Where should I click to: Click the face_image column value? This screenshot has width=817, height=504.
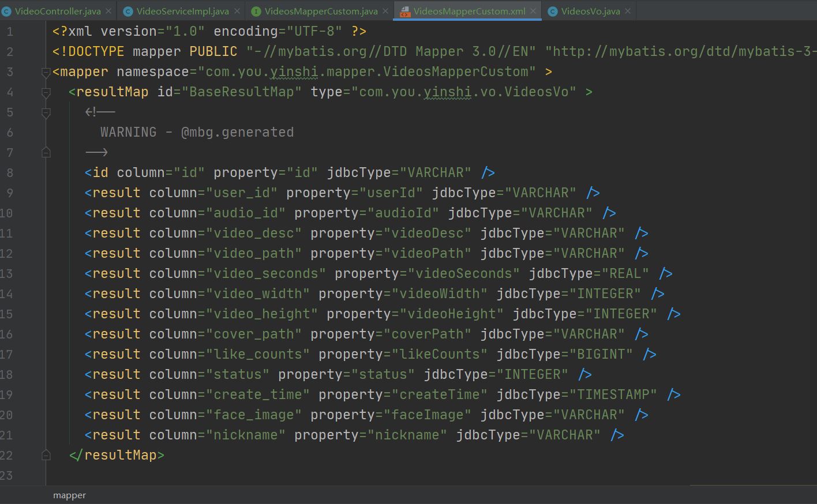[254, 415]
